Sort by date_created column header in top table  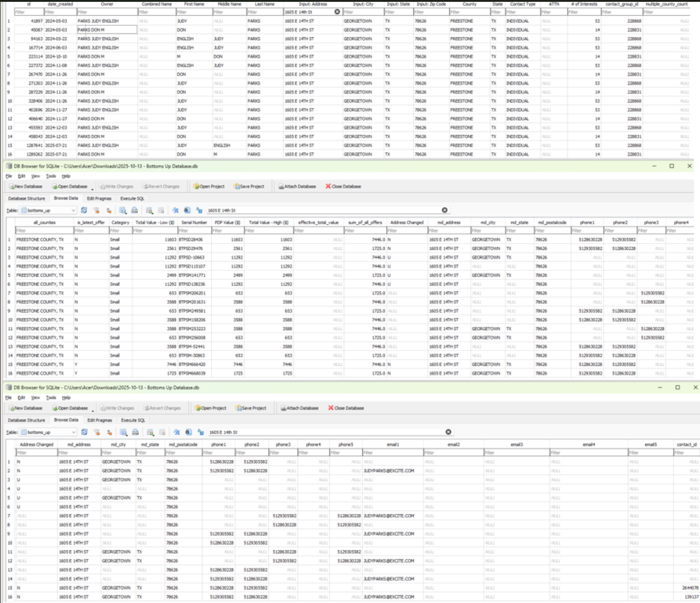coord(59,4)
